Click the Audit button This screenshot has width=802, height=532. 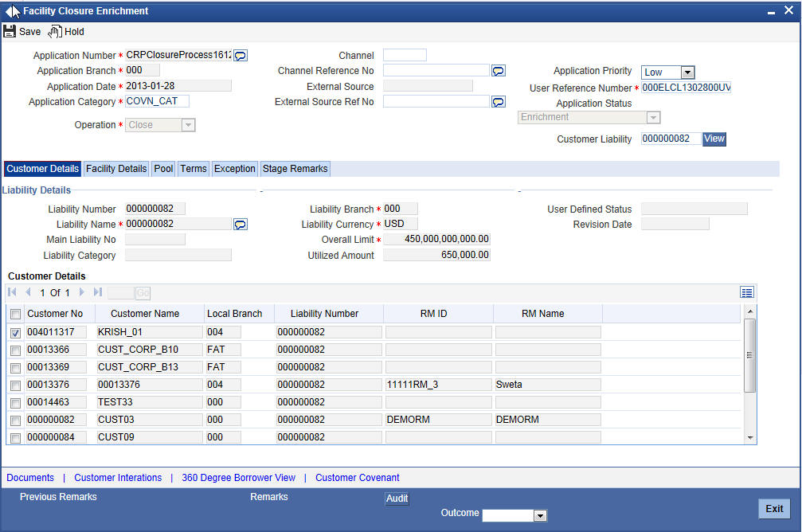pyautogui.click(x=397, y=499)
